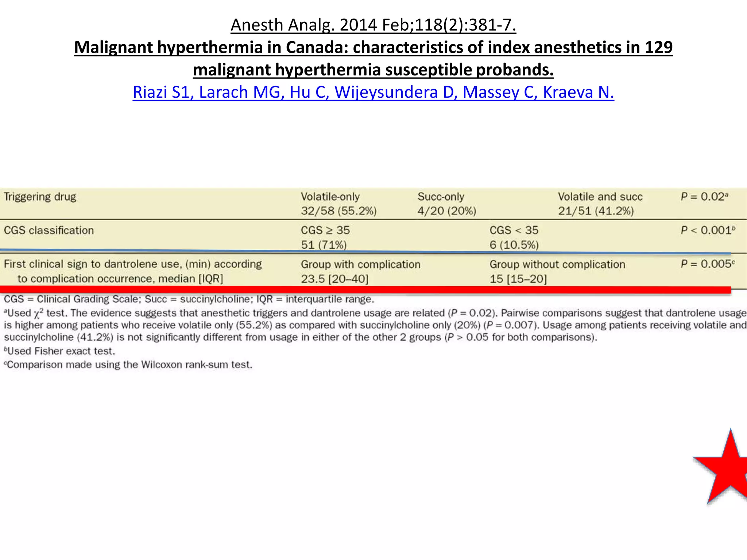Image resolution: width=747 pixels, height=560 pixels.
Task: Click the Volatile-only 32/58 (55.2%) cell
Action: (x=338, y=204)
